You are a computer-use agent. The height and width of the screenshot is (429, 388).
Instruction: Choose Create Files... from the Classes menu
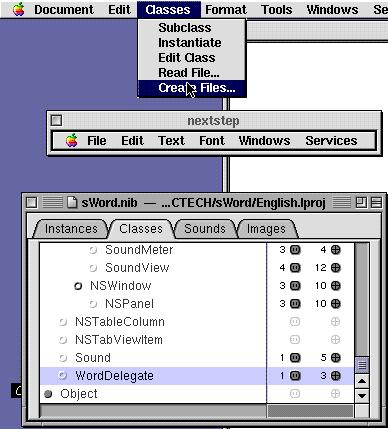point(192,88)
